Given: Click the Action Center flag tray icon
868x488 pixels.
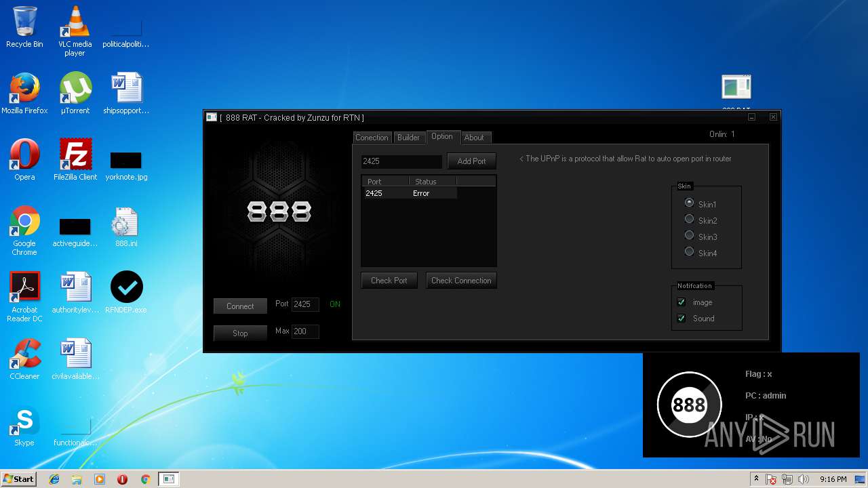Looking at the screenshot, I should click(772, 479).
